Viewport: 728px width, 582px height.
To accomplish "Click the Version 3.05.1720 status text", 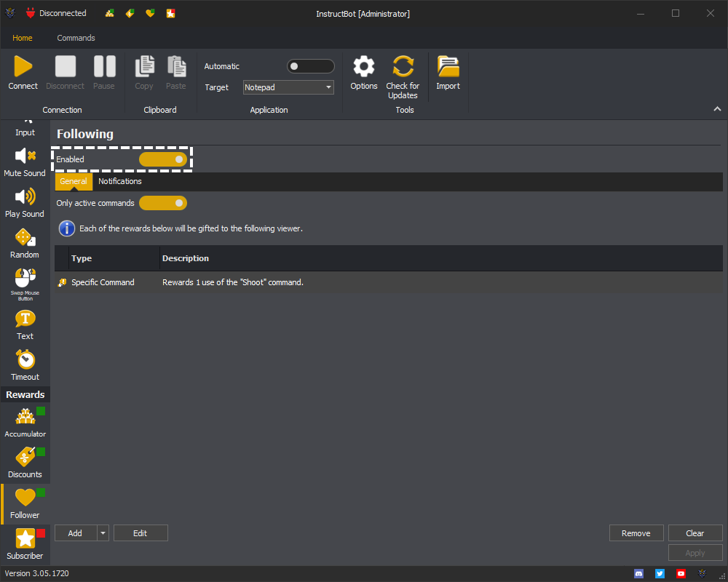I will click(x=36, y=574).
